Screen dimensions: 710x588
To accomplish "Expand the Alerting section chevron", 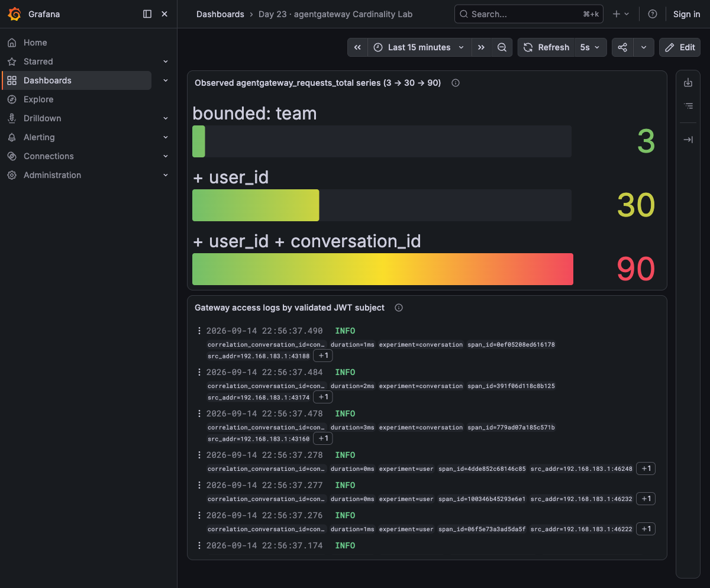I will coord(166,137).
